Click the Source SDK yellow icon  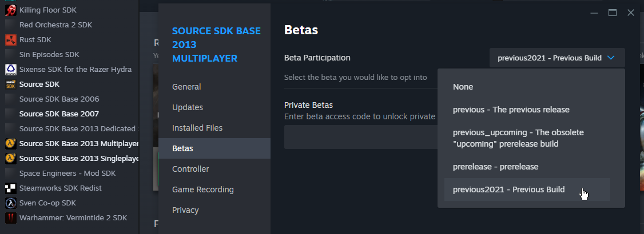(x=11, y=84)
